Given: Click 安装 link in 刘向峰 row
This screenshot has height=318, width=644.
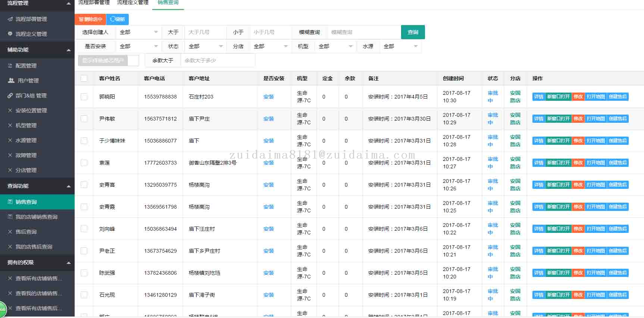Looking at the screenshot, I should coord(269,229).
